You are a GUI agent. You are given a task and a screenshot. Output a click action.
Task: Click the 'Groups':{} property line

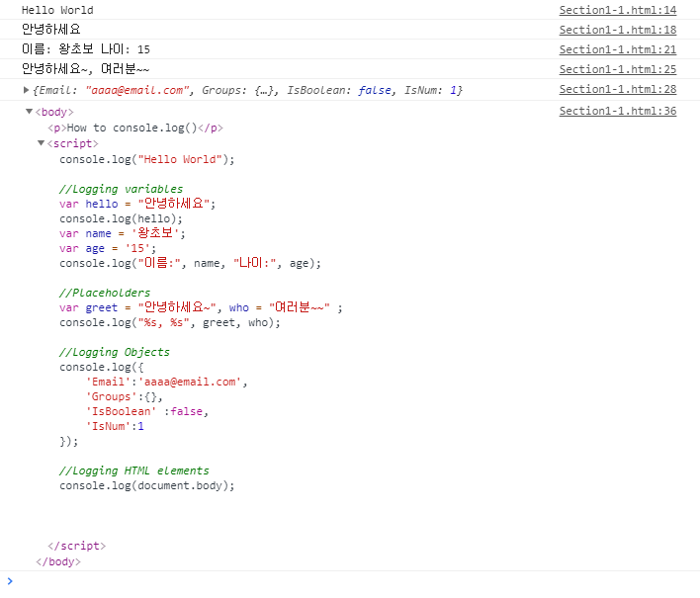tap(125, 396)
